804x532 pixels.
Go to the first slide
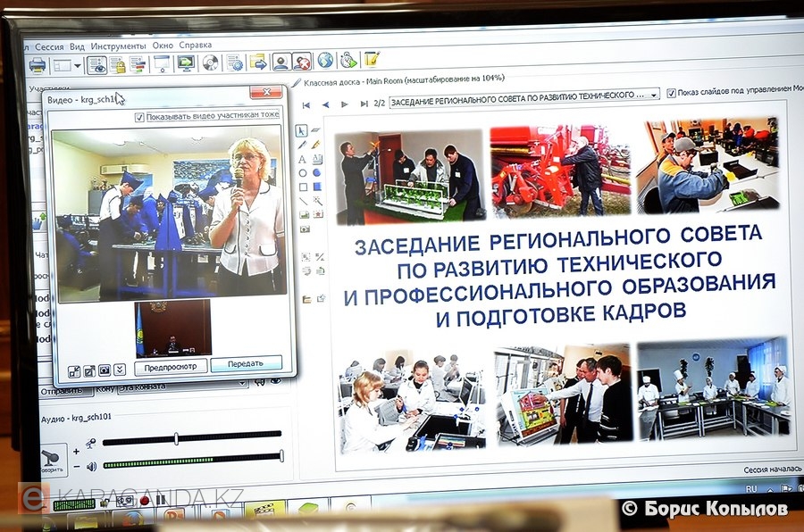click(x=306, y=104)
